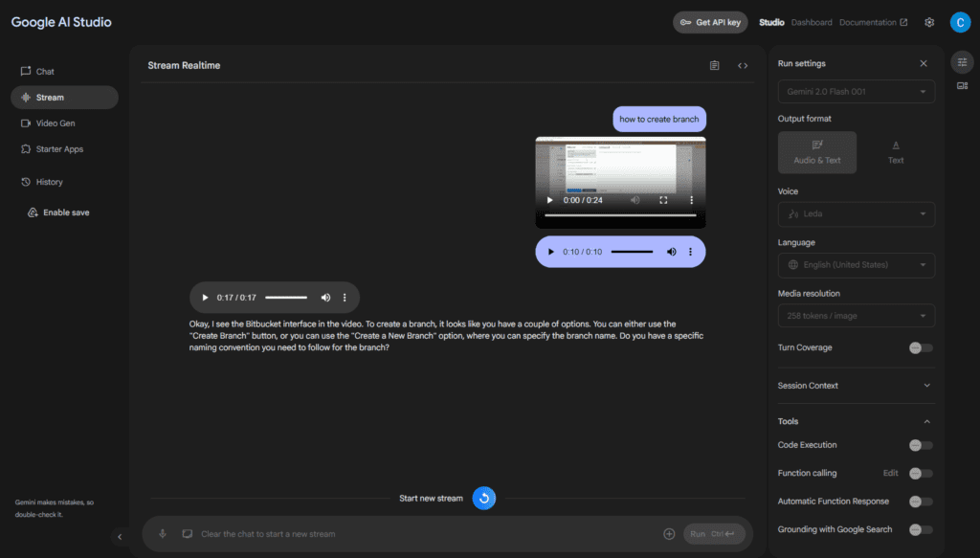Click Edit next to Function calling
Viewport: 980px width, 558px height.
click(x=891, y=473)
